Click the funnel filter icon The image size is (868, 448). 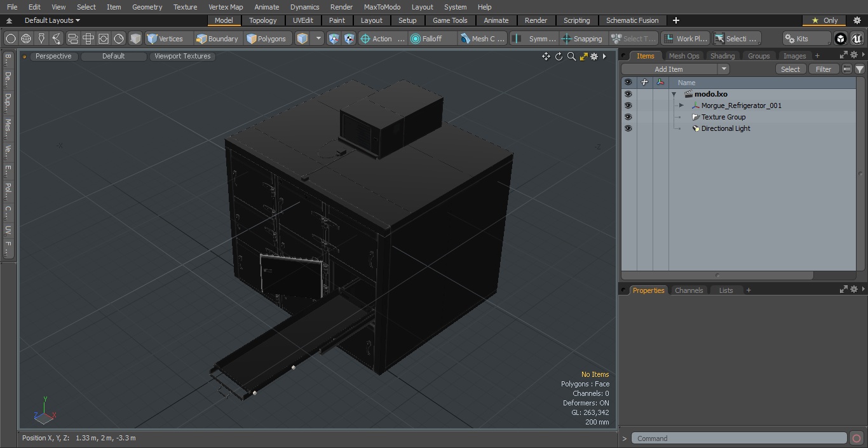click(859, 69)
